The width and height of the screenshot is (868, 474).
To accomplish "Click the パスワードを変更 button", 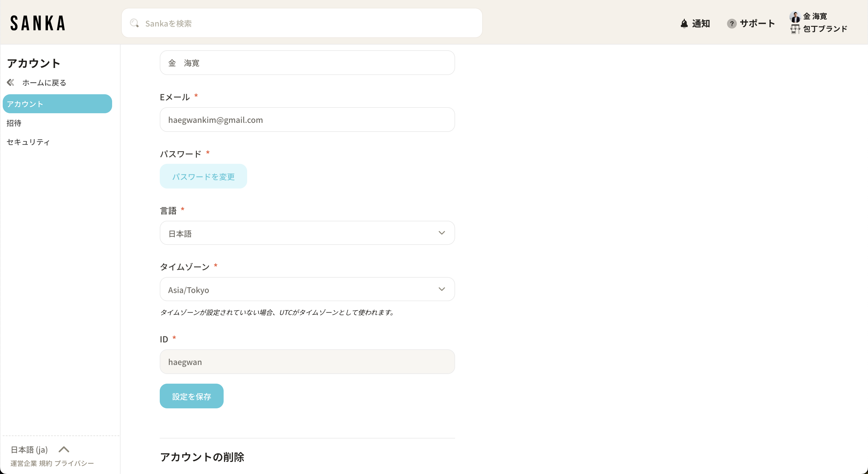I will tap(203, 176).
